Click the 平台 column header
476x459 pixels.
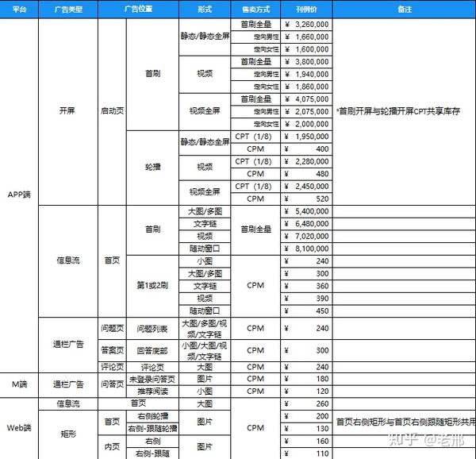[19, 9]
